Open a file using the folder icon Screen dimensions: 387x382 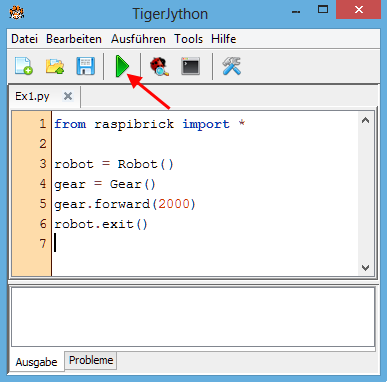coord(55,66)
